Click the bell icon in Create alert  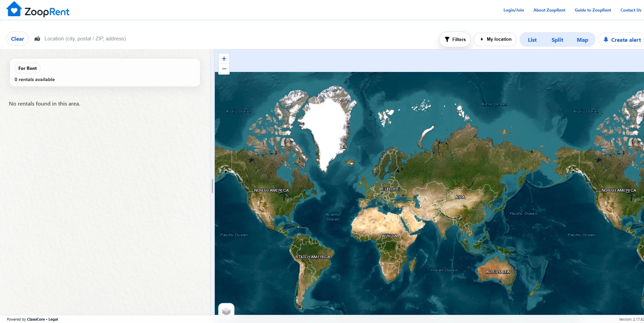click(x=606, y=39)
